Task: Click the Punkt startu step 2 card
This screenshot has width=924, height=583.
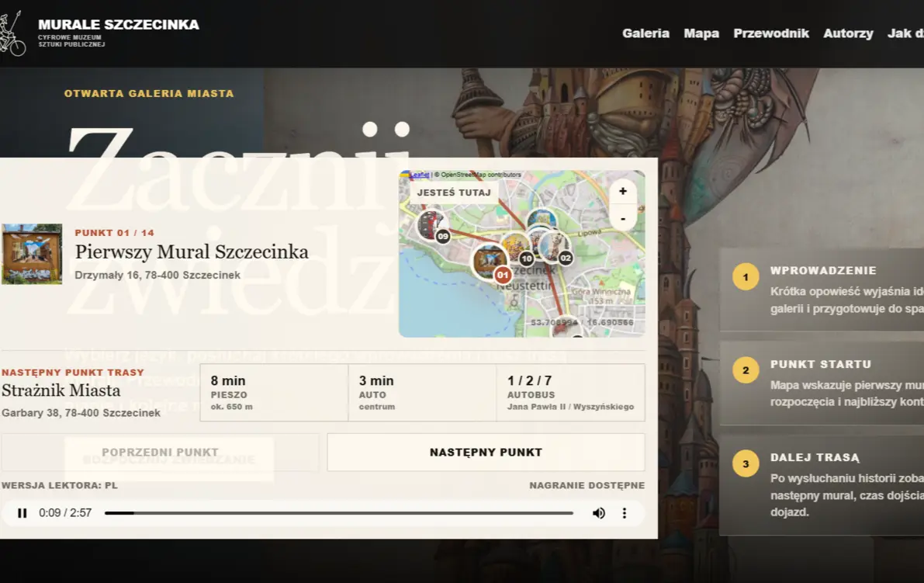Action: click(x=822, y=383)
